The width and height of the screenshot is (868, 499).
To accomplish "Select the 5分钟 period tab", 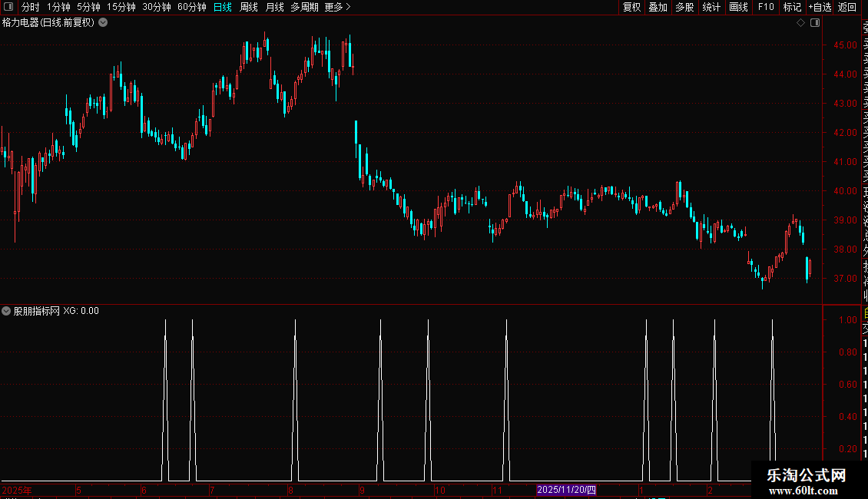I will click(x=88, y=7).
